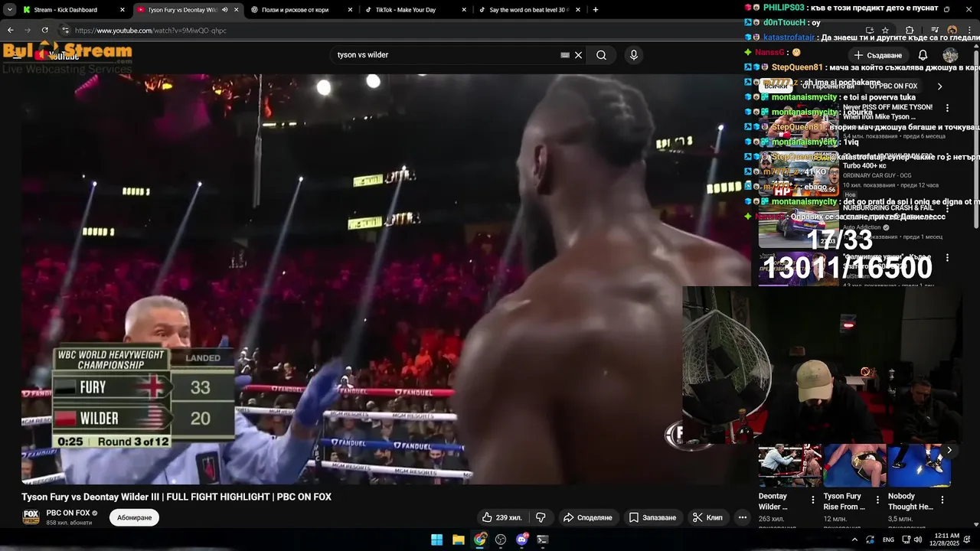Open options for 'Never PISS OFF MIKE TYSON' video

[947, 108]
